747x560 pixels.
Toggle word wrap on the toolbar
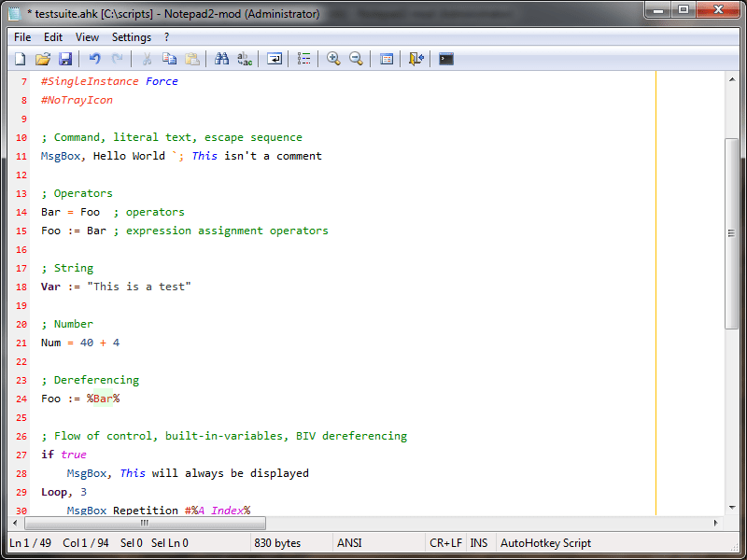[275, 58]
